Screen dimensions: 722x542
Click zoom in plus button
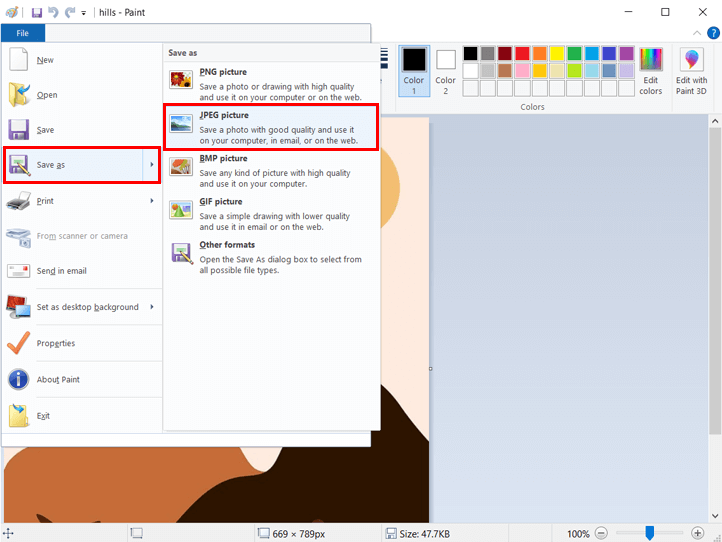coord(698,533)
